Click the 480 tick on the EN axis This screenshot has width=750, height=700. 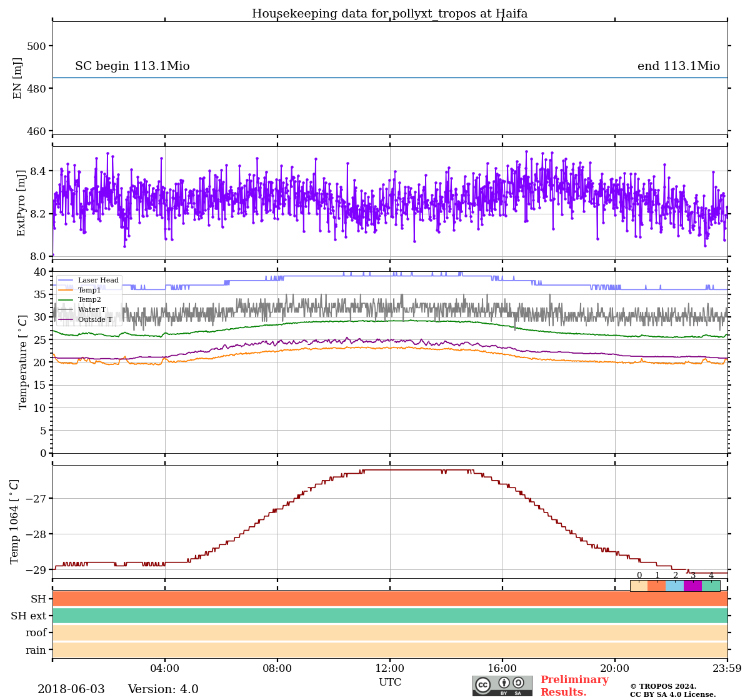36,89
